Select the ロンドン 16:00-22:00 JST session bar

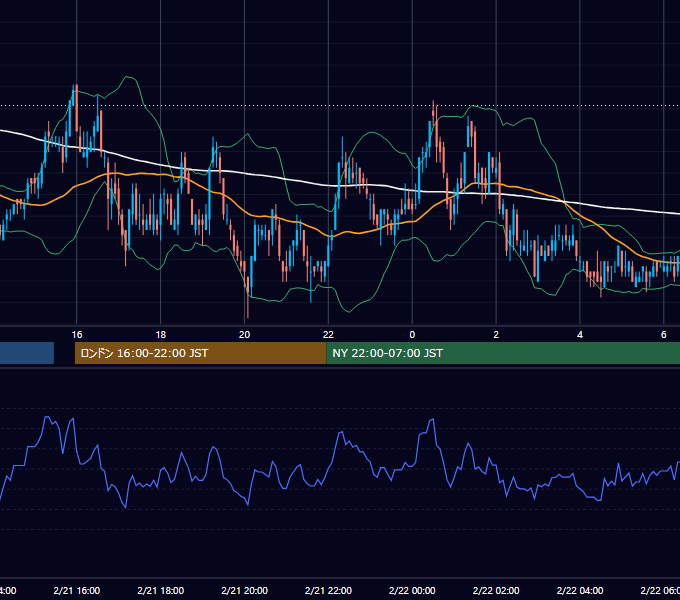(200, 353)
